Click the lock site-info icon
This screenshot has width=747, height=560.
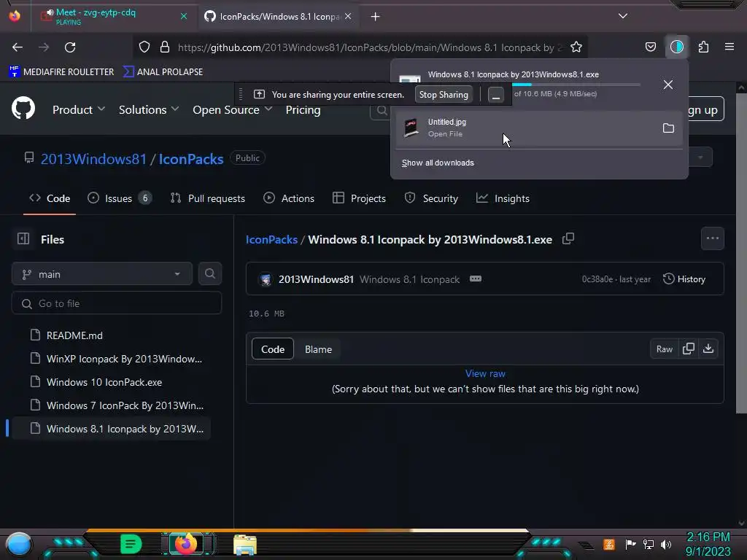point(165,47)
